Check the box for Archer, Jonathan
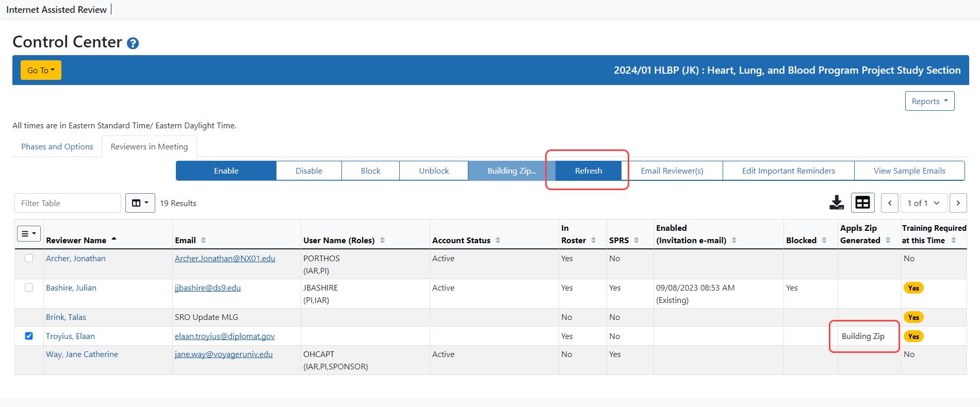This screenshot has height=407, width=980. click(x=29, y=258)
